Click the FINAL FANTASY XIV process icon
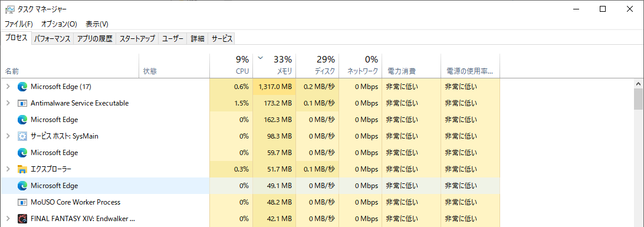 pyautogui.click(x=22, y=218)
